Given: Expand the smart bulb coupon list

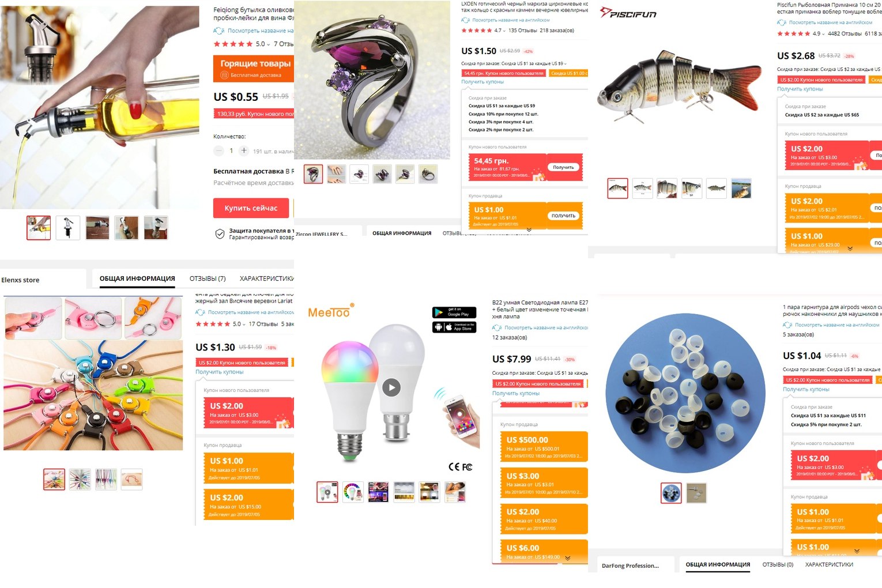Looking at the screenshot, I should coord(568,558).
